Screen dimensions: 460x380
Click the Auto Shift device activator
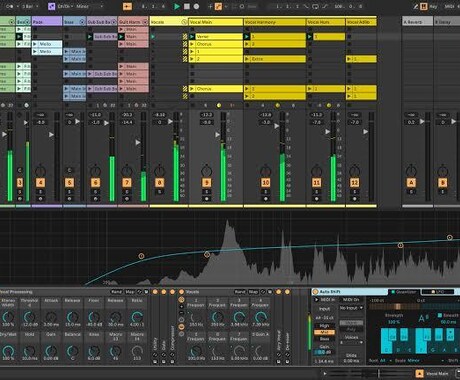pyautogui.click(x=315, y=292)
